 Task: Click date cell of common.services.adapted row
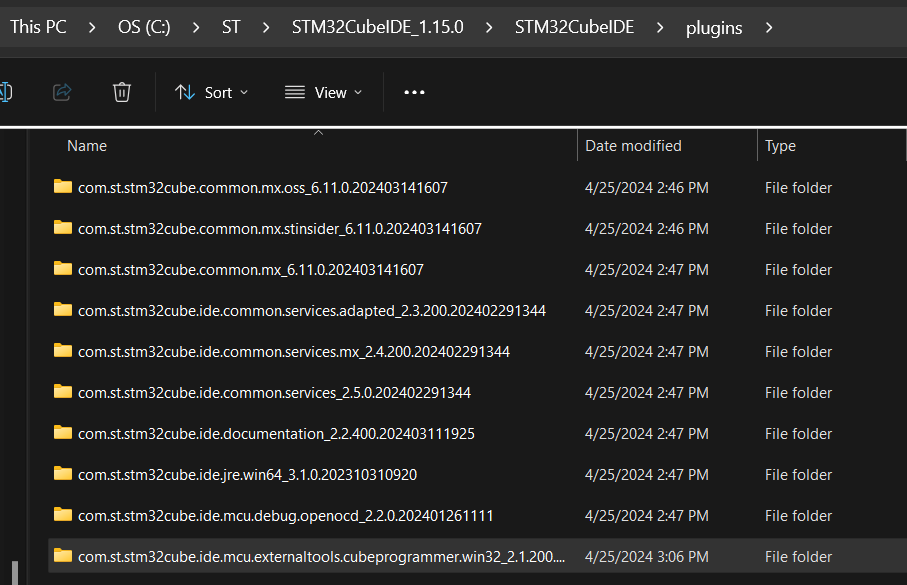(x=646, y=311)
